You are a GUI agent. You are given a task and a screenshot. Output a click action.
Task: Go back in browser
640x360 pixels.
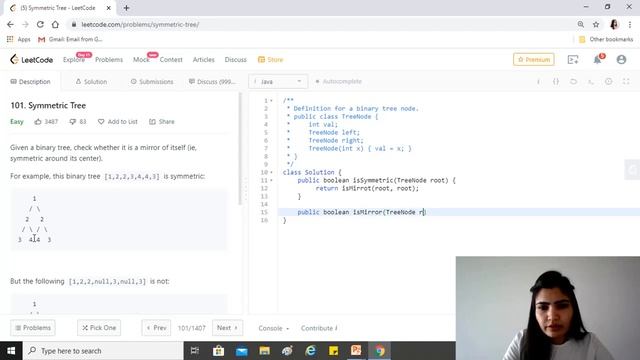coord(10,24)
